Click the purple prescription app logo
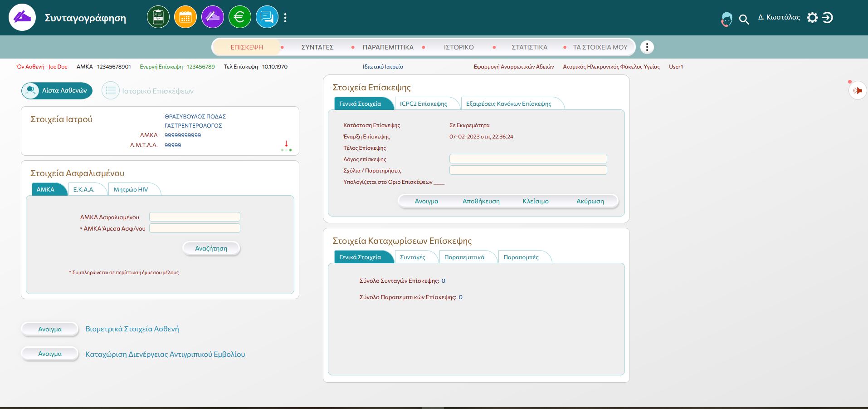 [22, 18]
